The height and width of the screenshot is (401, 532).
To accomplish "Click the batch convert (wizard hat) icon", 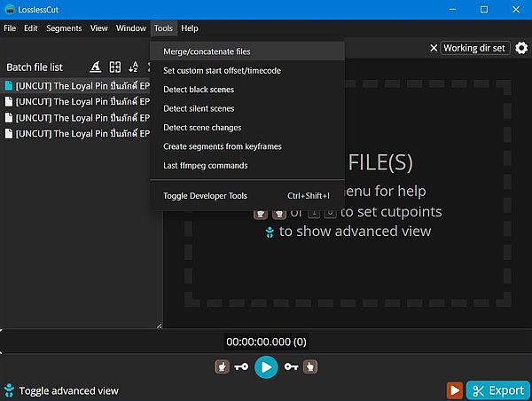I will (x=96, y=67).
